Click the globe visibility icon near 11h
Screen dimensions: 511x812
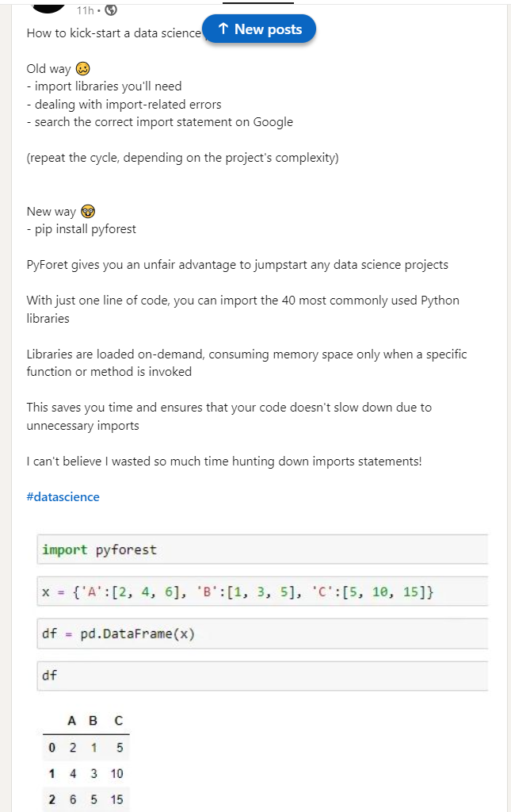(111, 10)
